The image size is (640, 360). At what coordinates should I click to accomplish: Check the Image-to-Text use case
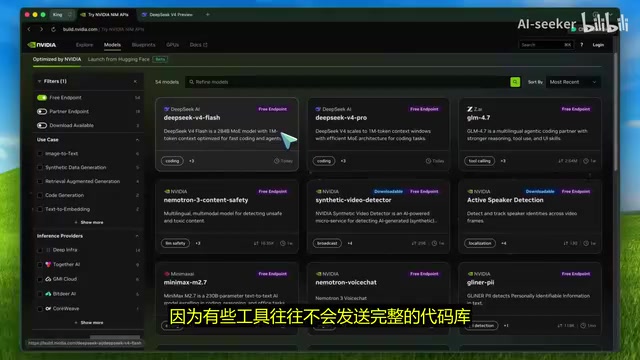tap(40, 153)
